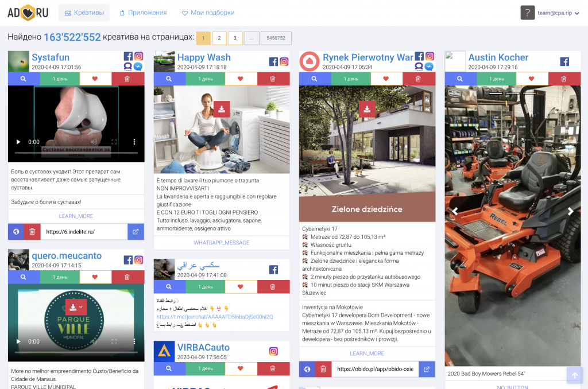588x389 pixels.
Task: Seek the Systafun video progress bar
Action: (x=76, y=153)
